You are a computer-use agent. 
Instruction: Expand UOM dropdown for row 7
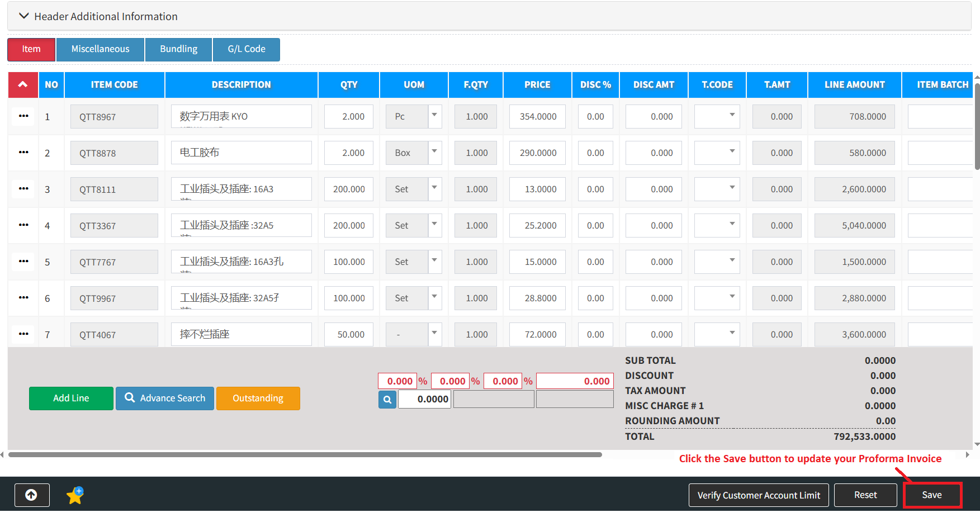(434, 334)
